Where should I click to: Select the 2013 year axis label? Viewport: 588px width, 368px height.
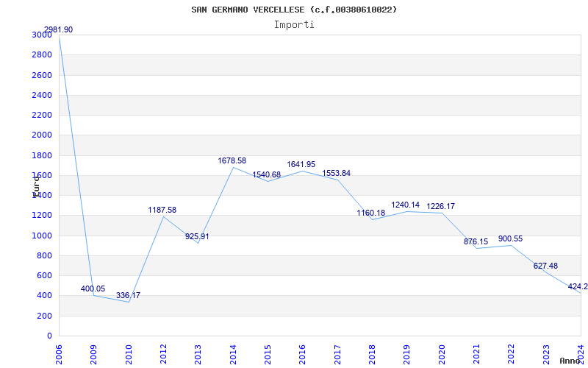[x=198, y=355]
